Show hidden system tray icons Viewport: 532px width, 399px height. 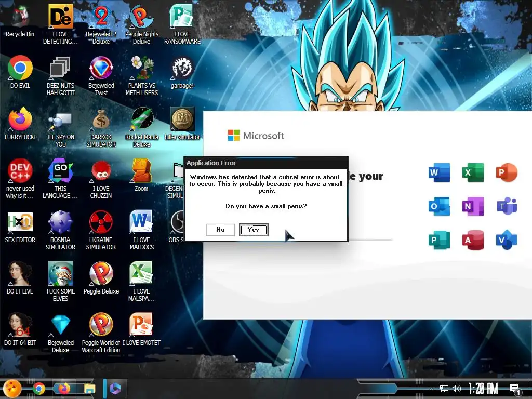[x=431, y=389]
